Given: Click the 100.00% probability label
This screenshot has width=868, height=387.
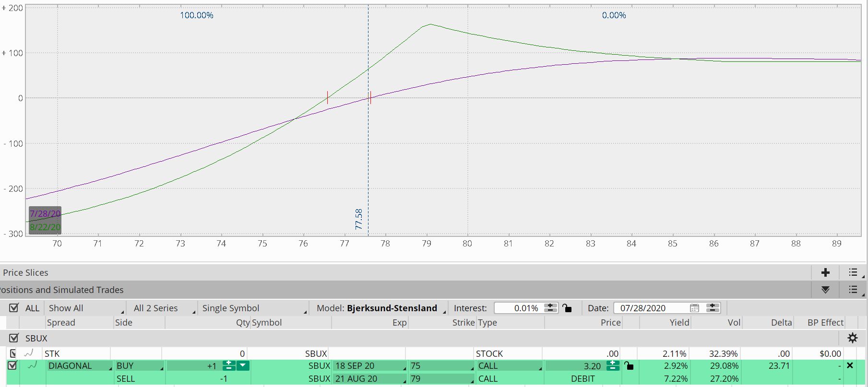Looking at the screenshot, I should (197, 15).
